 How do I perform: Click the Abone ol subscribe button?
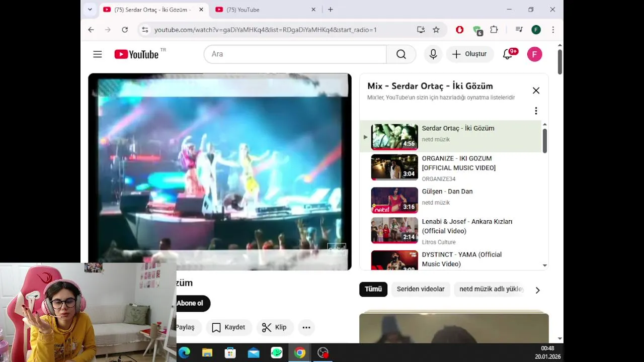click(x=193, y=303)
